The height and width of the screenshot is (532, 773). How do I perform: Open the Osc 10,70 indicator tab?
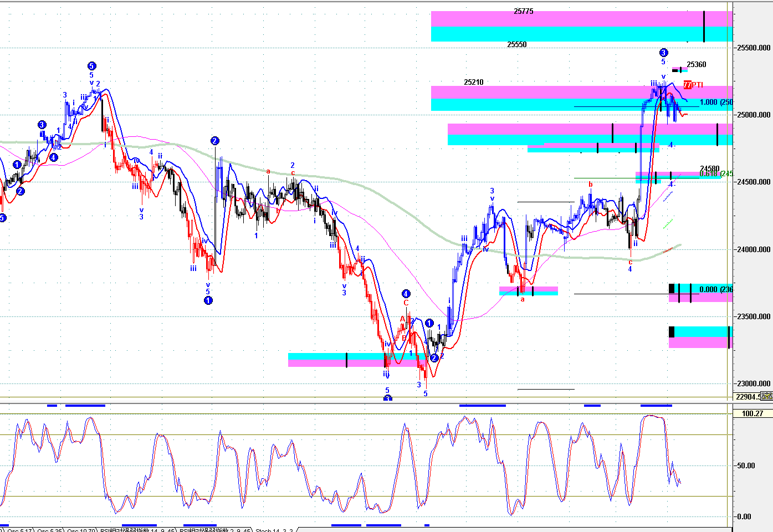point(81,530)
